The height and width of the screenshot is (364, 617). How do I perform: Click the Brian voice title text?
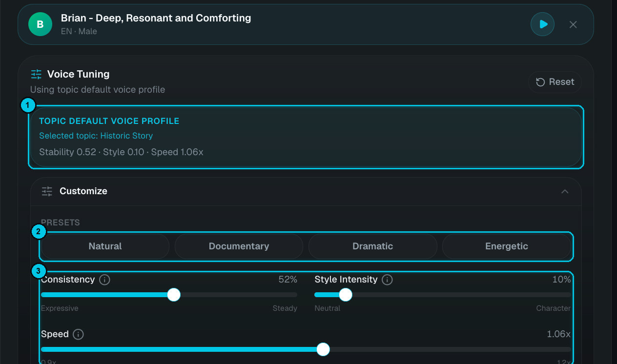coord(156,18)
